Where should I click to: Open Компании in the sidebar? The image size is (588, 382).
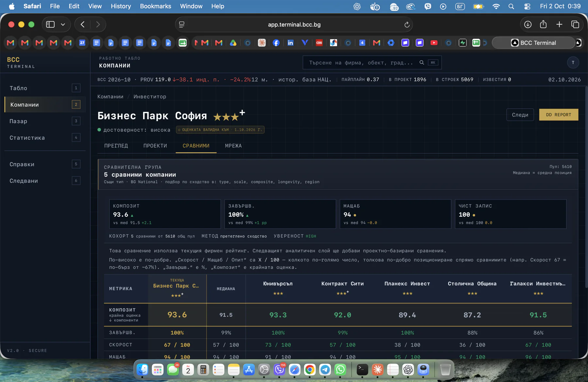point(45,105)
